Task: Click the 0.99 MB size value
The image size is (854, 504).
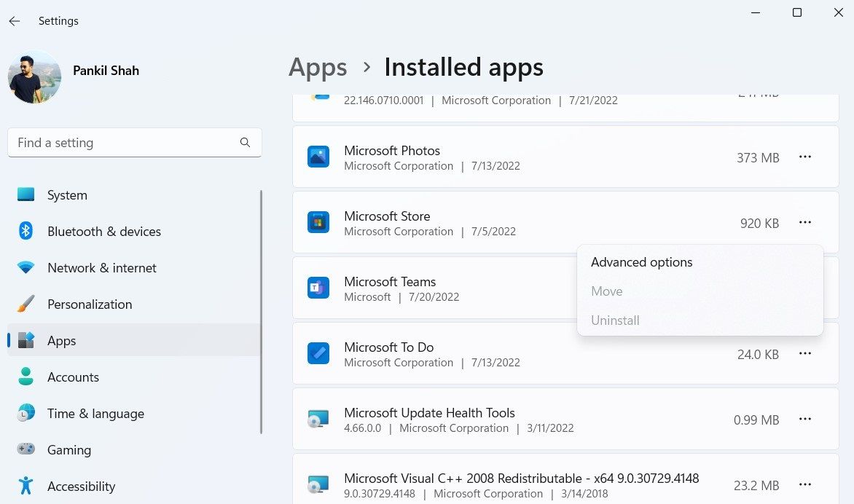Action: [x=756, y=420]
